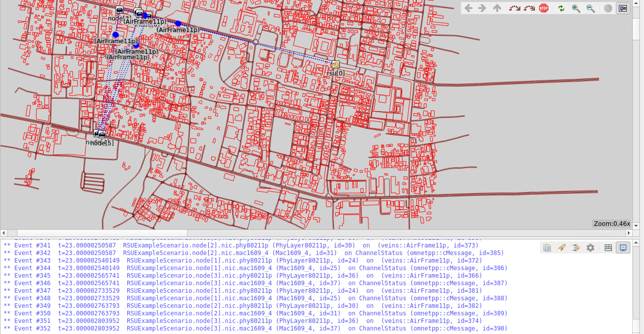Click the greyed-out circle toolbar button

point(608,8)
